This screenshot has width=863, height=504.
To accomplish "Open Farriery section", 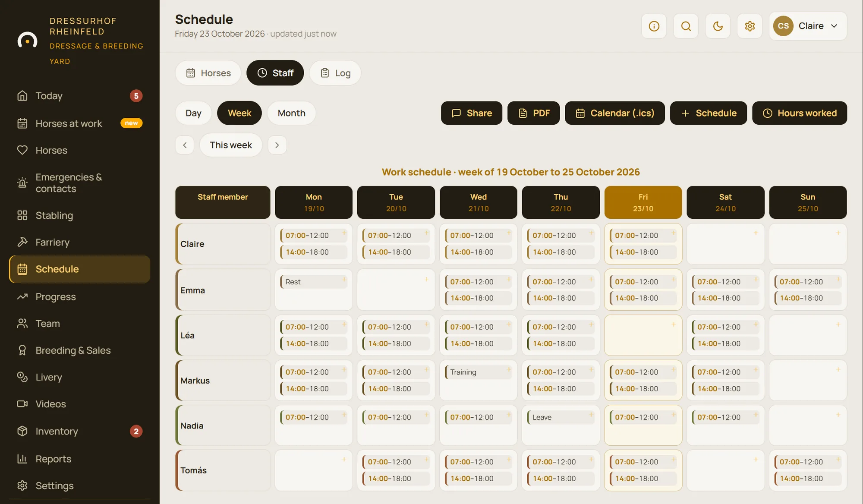I will tap(80, 242).
